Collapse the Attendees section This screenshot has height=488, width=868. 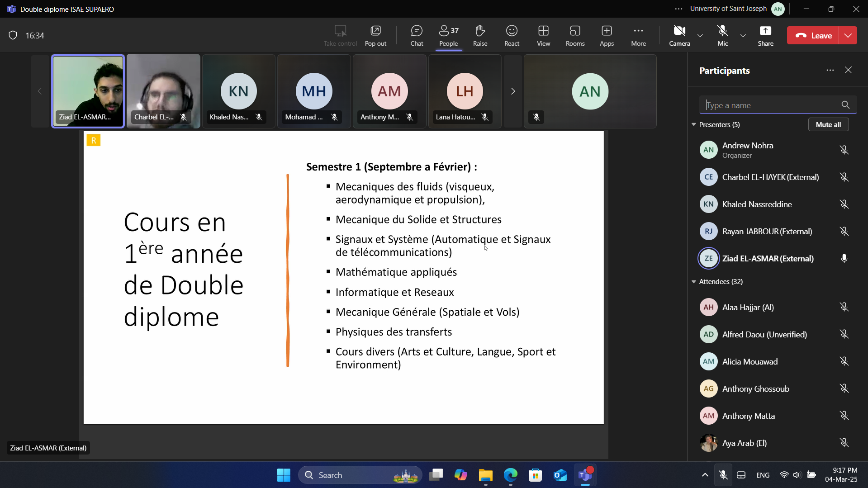694,282
